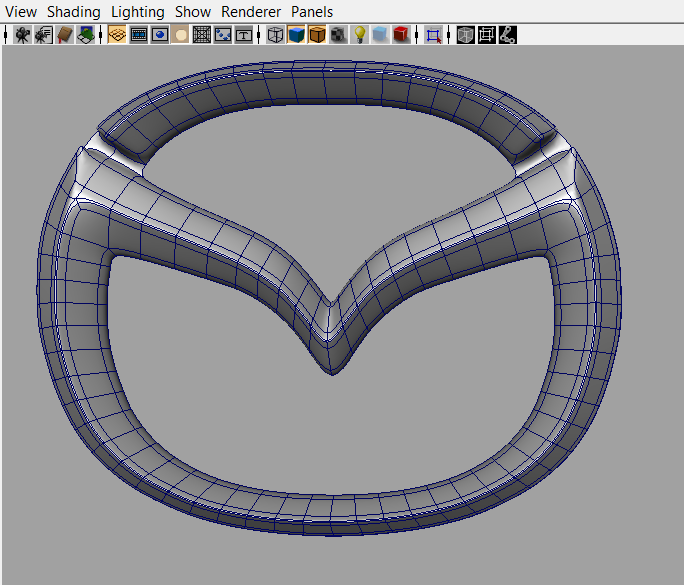Toggle the X-Ray display icon
The image size is (684, 585).
tap(465, 35)
